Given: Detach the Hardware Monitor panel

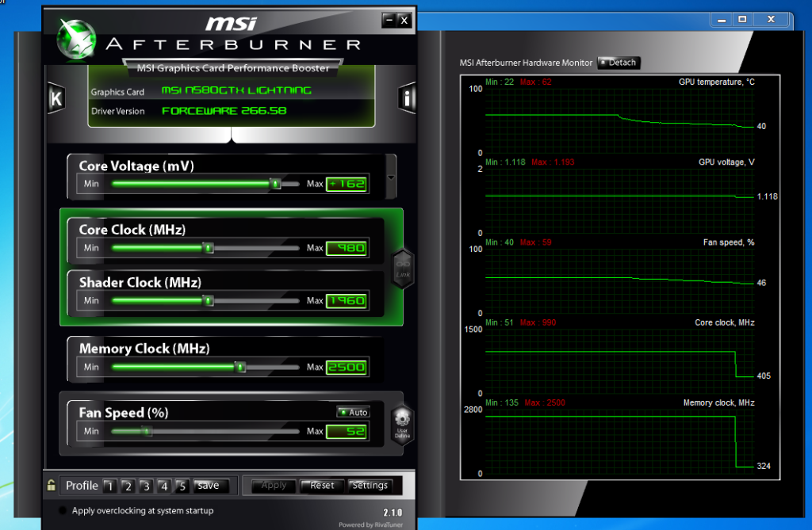Looking at the screenshot, I should 619,63.
